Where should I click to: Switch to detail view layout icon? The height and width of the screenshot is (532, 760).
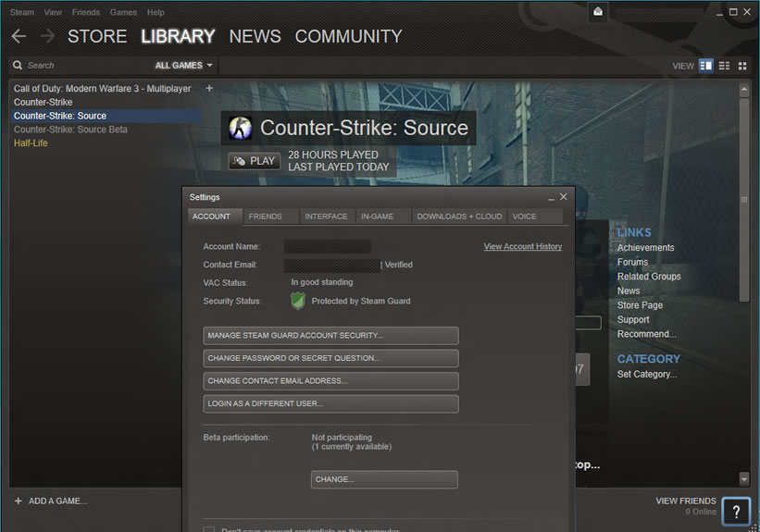(x=705, y=66)
